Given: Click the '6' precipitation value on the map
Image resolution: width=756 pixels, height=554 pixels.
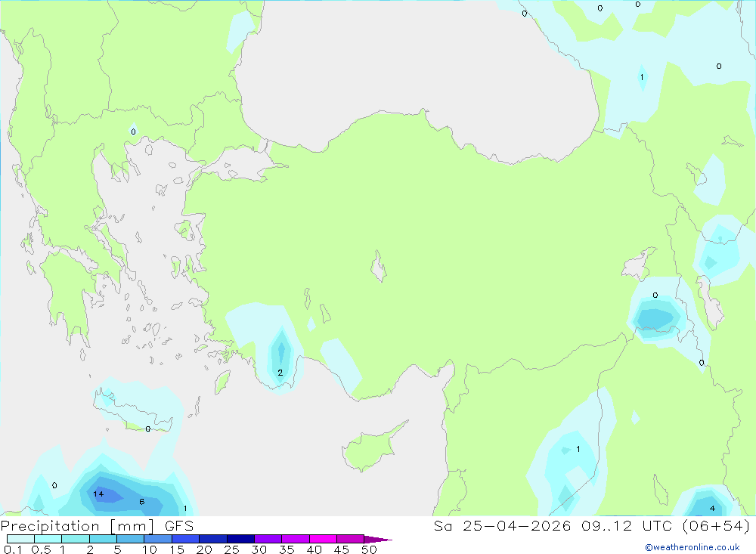Looking at the screenshot, I should [142, 502].
